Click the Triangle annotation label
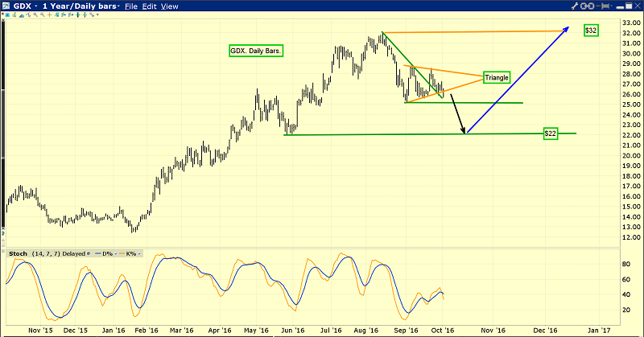The image size is (644, 337). [497, 77]
